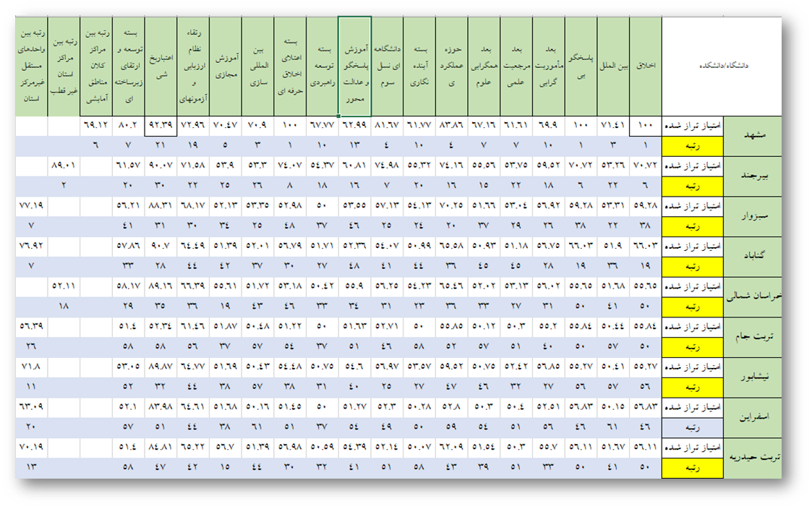The image size is (812, 509).
Task: Select the حوزه عملکردی column header
Action: [452, 67]
